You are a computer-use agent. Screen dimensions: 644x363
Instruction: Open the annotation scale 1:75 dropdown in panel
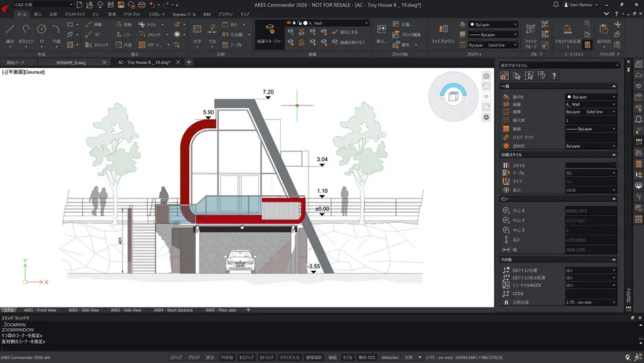pos(591,302)
